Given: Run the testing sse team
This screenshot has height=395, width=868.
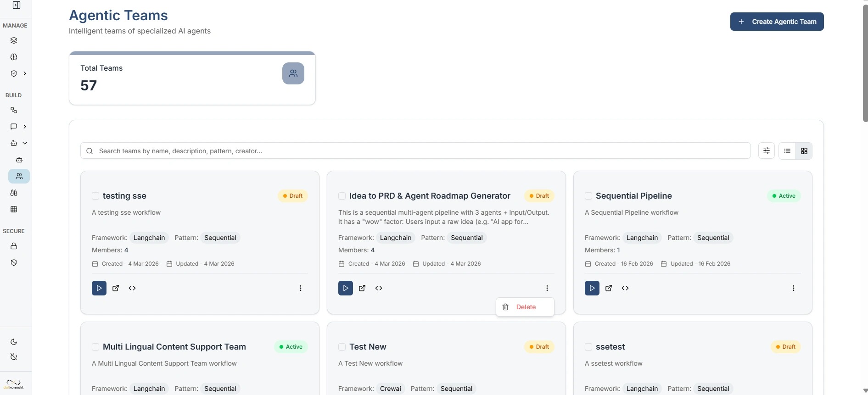Looking at the screenshot, I should coord(99,288).
